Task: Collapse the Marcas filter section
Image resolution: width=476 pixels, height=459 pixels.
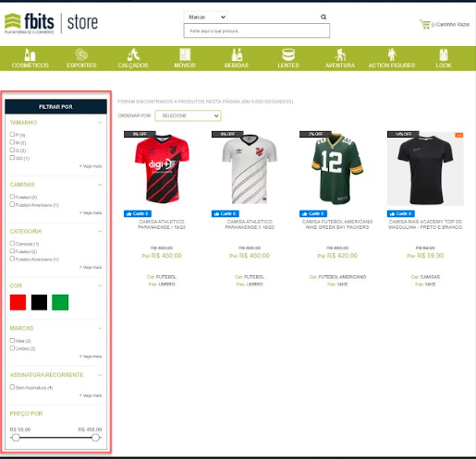Action: [x=100, y=328]
